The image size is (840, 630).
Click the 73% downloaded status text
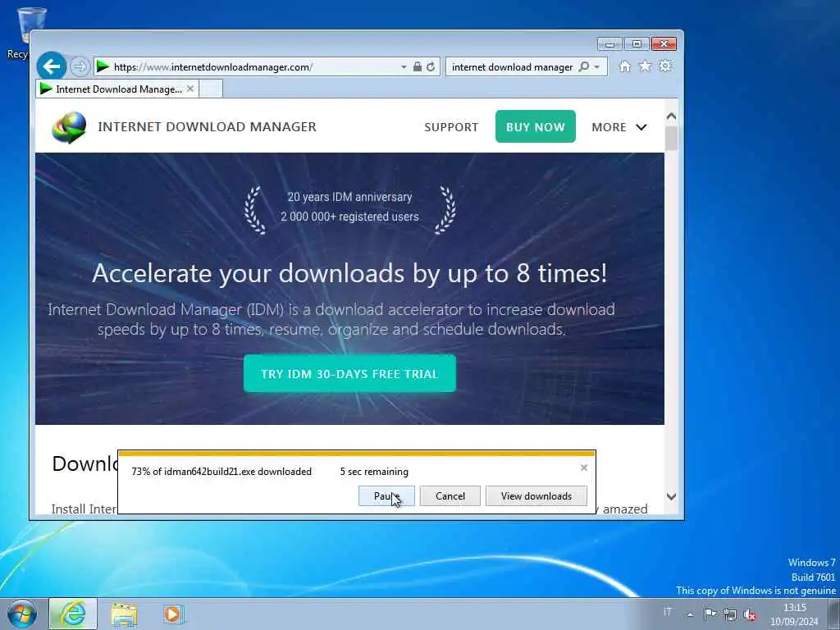tap(221, 472)
